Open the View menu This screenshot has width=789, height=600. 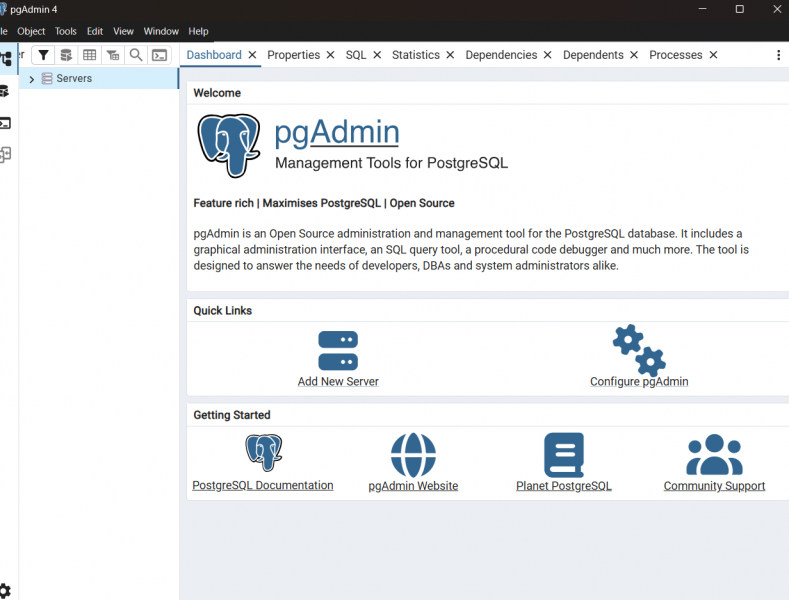[123, 31]
